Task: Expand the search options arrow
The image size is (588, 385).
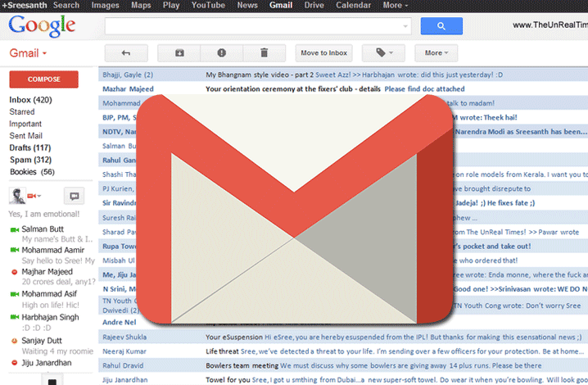Action: (405, 26)
